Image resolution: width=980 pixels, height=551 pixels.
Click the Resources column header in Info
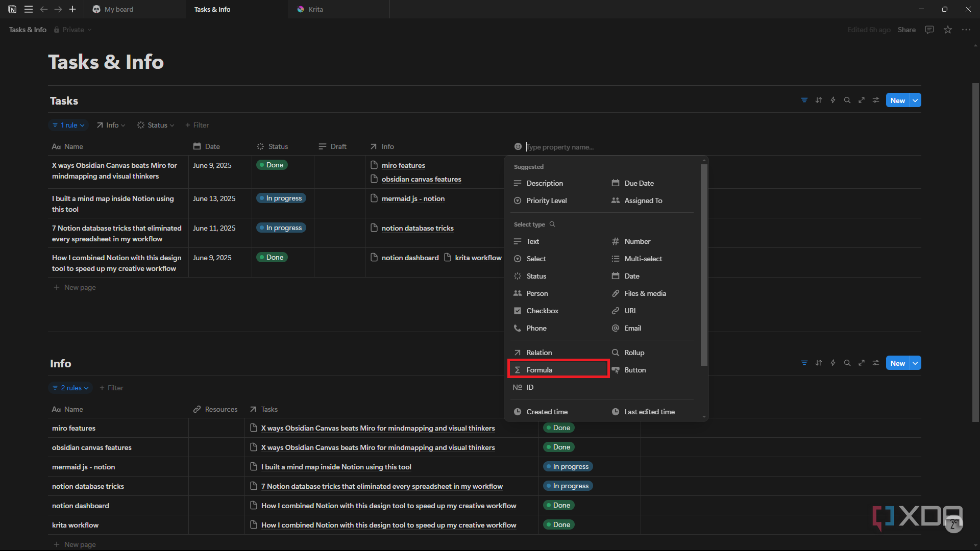click(215, 409)
